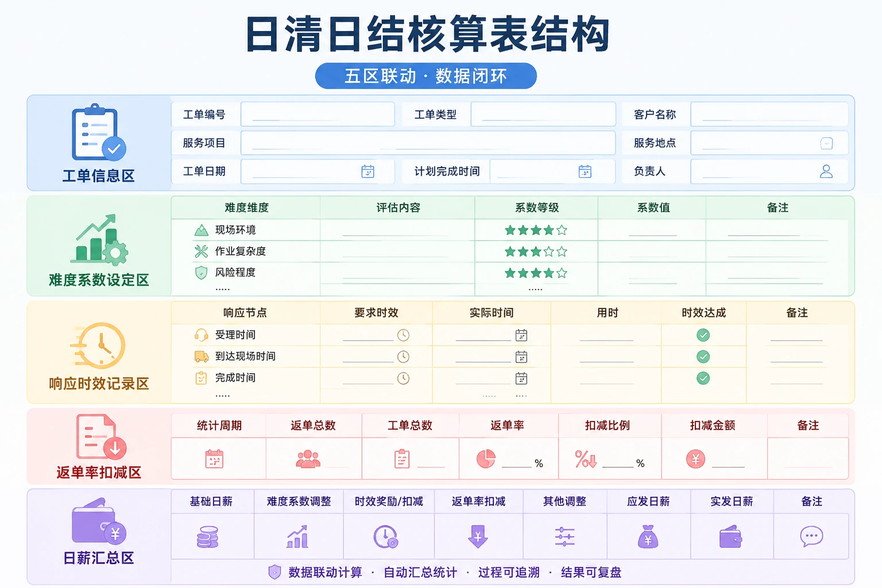Click the 返单总数 people icon
This screenshot has width=882, height=588.
coord(308,459)
